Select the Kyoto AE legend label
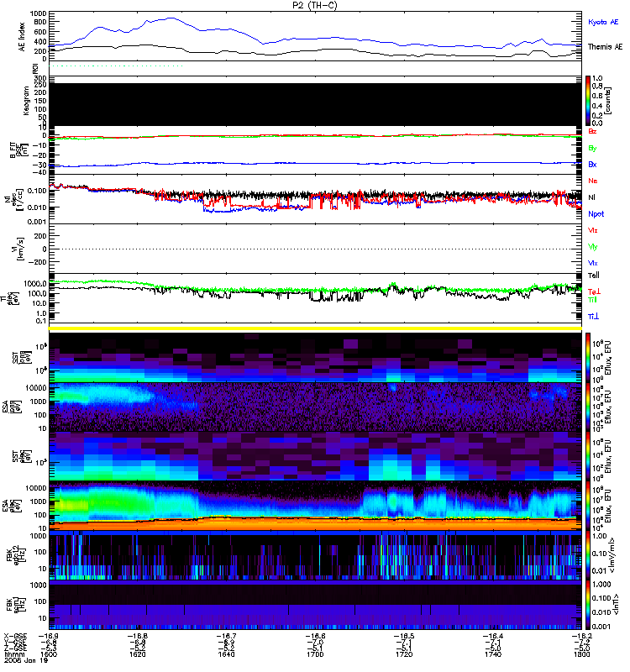Image resolution: width=630 pixels, height=672 pixels. click(x=603, y=22)
